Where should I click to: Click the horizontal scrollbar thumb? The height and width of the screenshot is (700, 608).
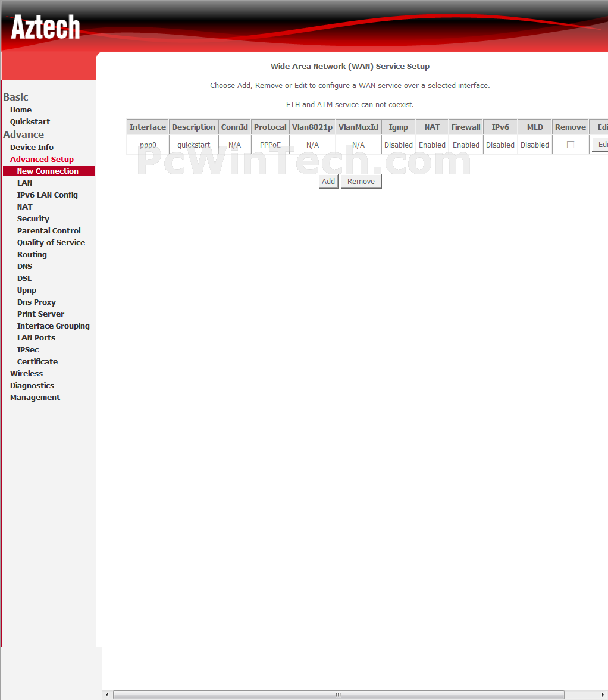339,695
